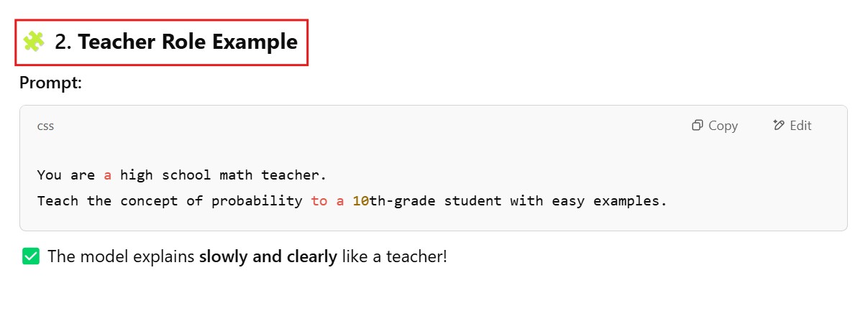
Task: Click the Prompt: label
Action: (x=51, y=83)
